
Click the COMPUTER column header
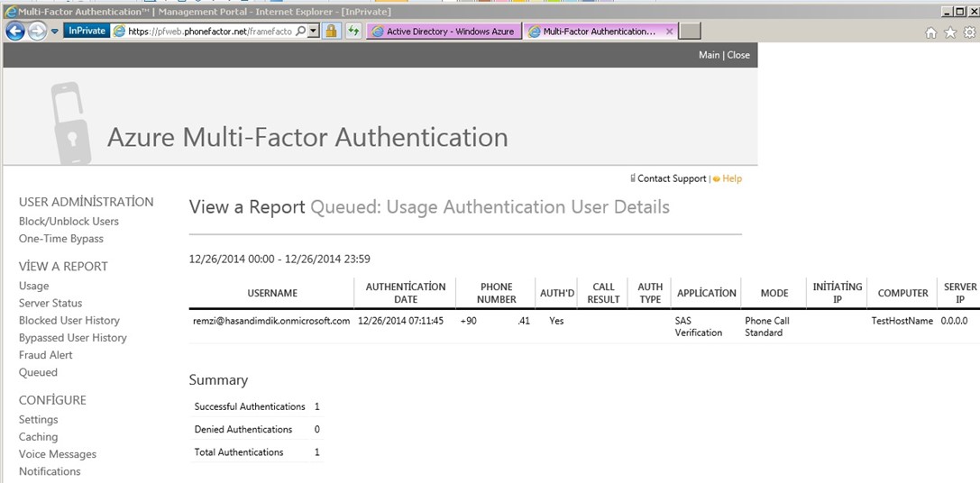tap(903, 293)
